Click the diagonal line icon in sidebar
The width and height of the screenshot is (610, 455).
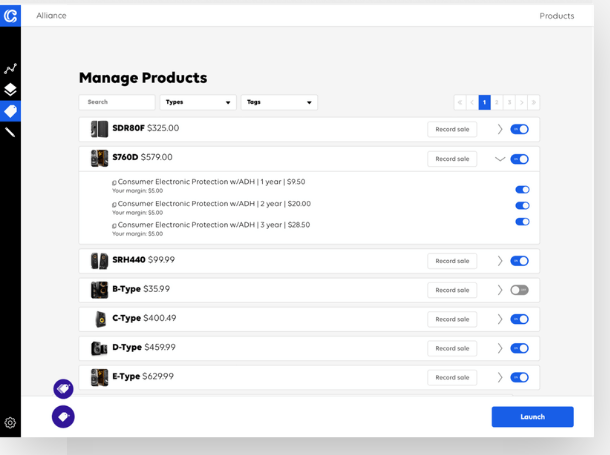[x=10, y=132]
